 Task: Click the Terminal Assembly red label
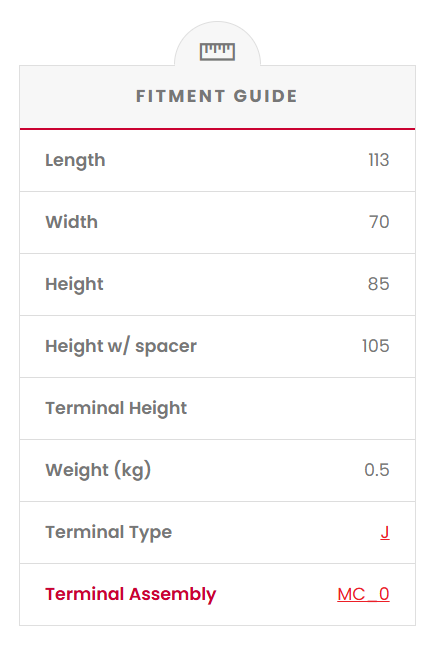click(131, 594)
